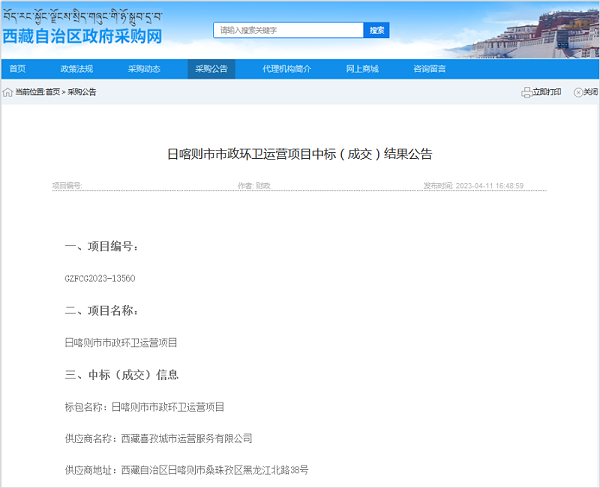Viewport: 600px width, 488px height.
Task: Click the 立即打印 print link text
Action: pos(546,92)
